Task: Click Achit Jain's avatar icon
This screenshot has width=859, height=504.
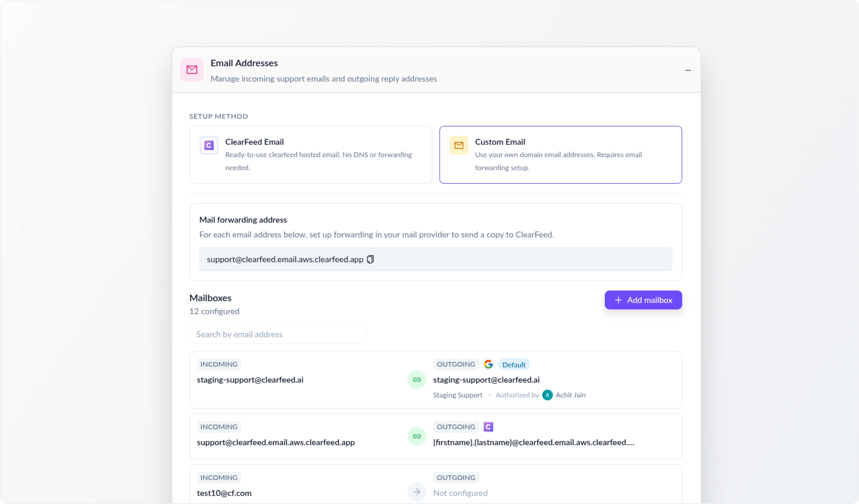Action: pyautogui.click(x=547, y=395)
